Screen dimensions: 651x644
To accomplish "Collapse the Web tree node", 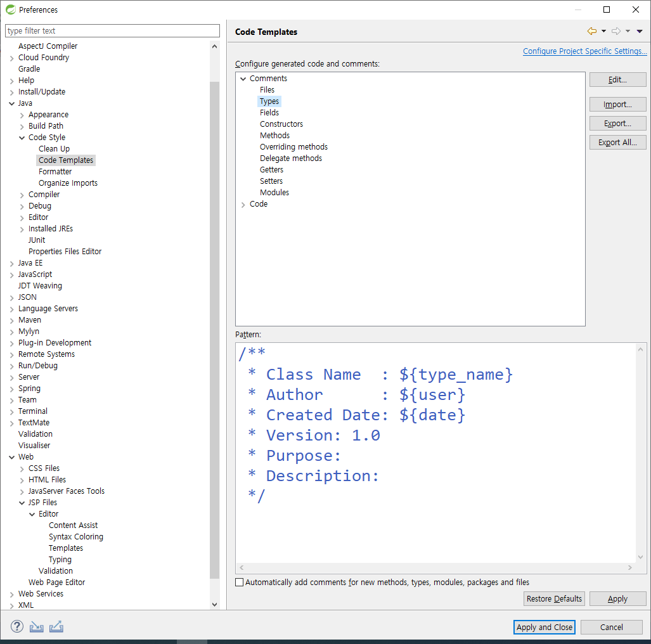I will tap(11, 457).
